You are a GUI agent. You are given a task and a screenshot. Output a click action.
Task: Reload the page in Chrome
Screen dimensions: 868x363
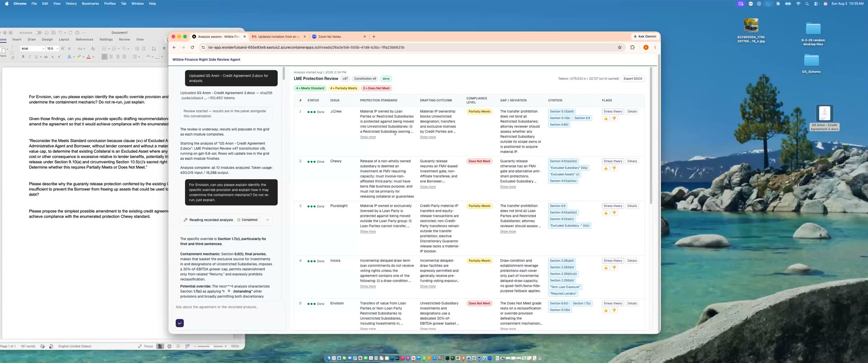(x=192, y=47)
